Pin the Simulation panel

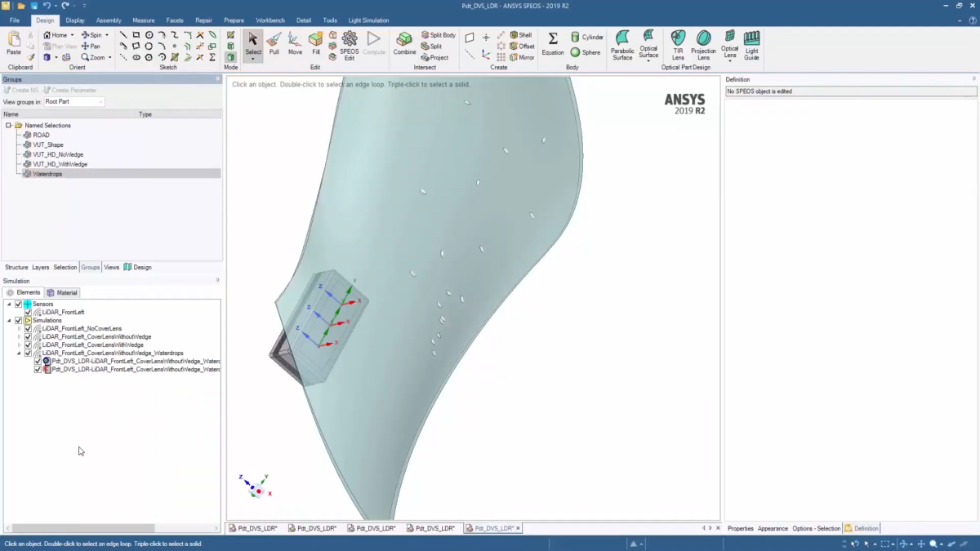[x=218, y=281]
